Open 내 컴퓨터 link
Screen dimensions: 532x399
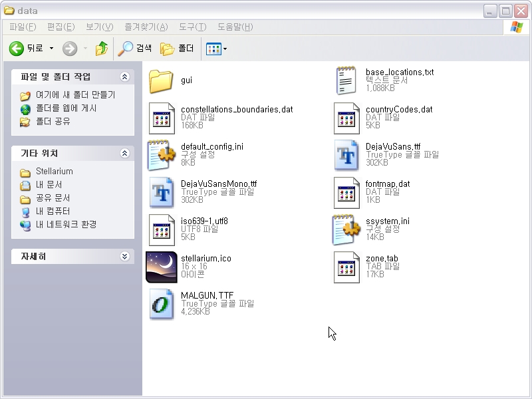click(x=53, y=211)
